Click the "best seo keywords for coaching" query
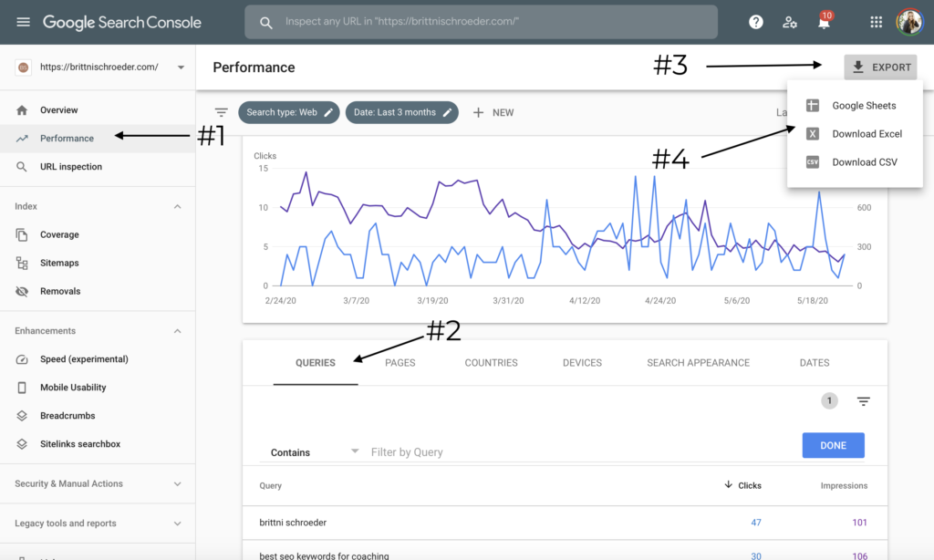Image resolution: width=934 pixels, height=560 pixels. click(324, 555)
